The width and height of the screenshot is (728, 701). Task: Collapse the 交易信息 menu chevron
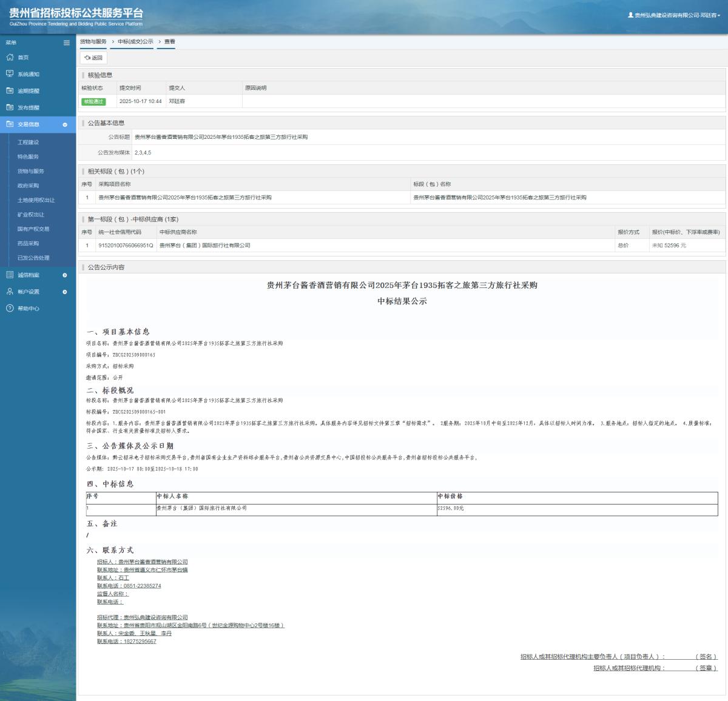(65, 125)
